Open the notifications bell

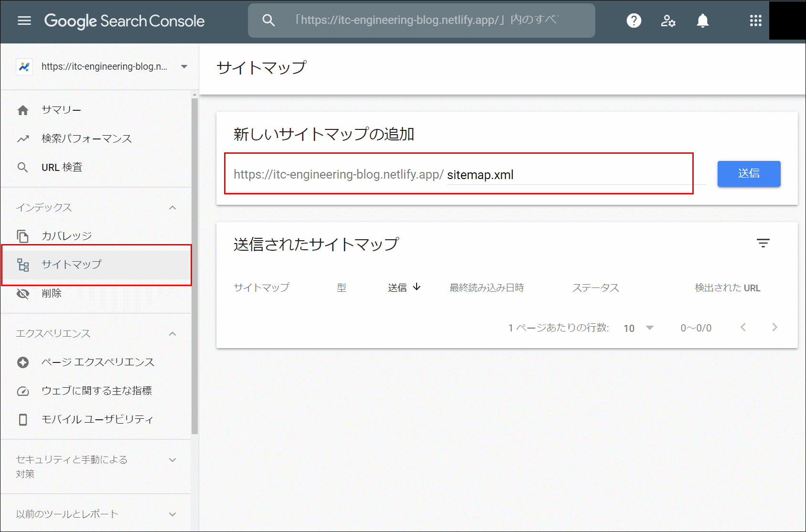click(x=702, y=21)
